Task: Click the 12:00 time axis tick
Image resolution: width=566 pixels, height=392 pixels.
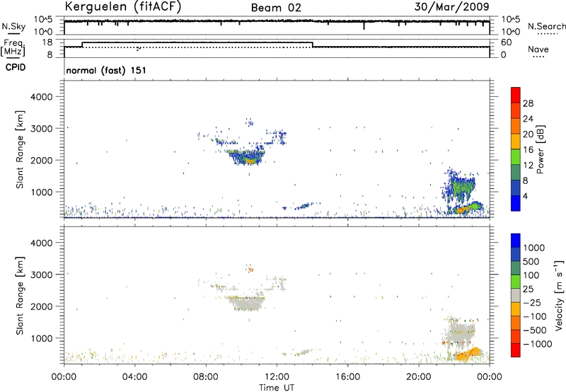Action: pyautogui.click(x=277, y=377)
